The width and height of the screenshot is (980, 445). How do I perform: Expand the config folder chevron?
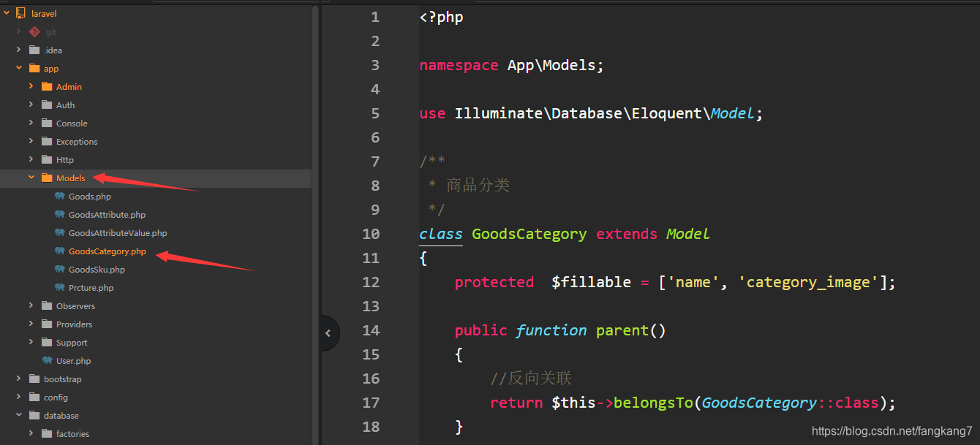point(19,398)
